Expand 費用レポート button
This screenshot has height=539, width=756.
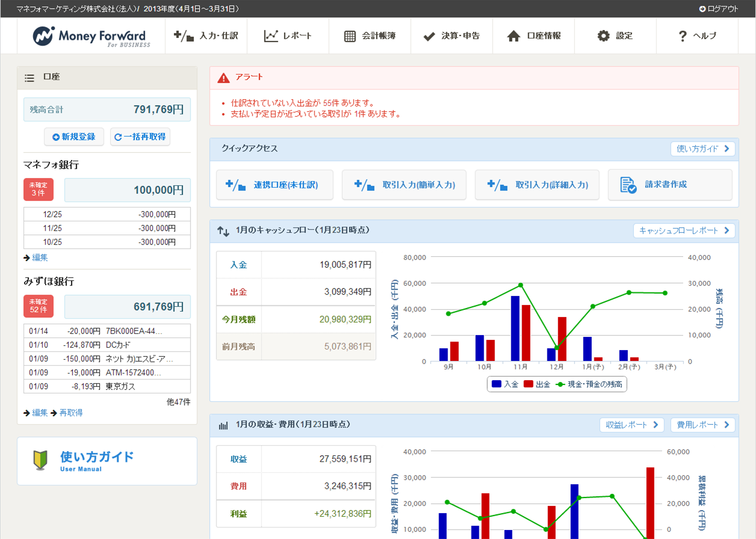tap(702, 425)
